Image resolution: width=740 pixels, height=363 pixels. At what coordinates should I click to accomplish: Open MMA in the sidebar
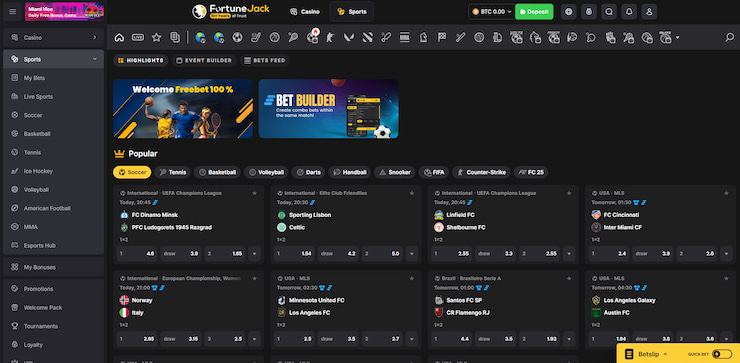(53, 227)
